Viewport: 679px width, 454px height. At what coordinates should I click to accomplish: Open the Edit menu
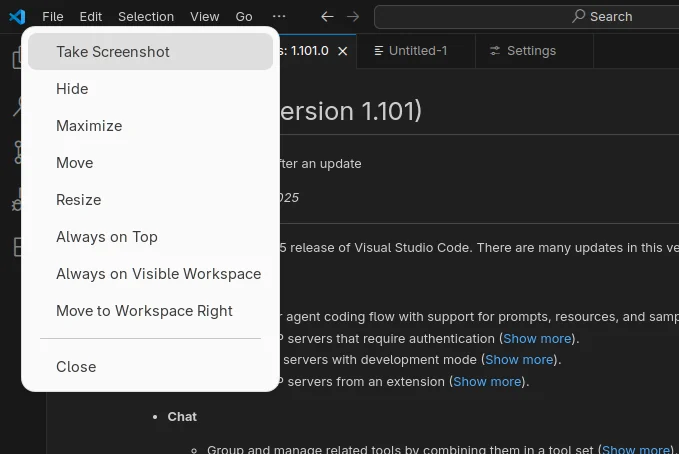tap(91, 17)
